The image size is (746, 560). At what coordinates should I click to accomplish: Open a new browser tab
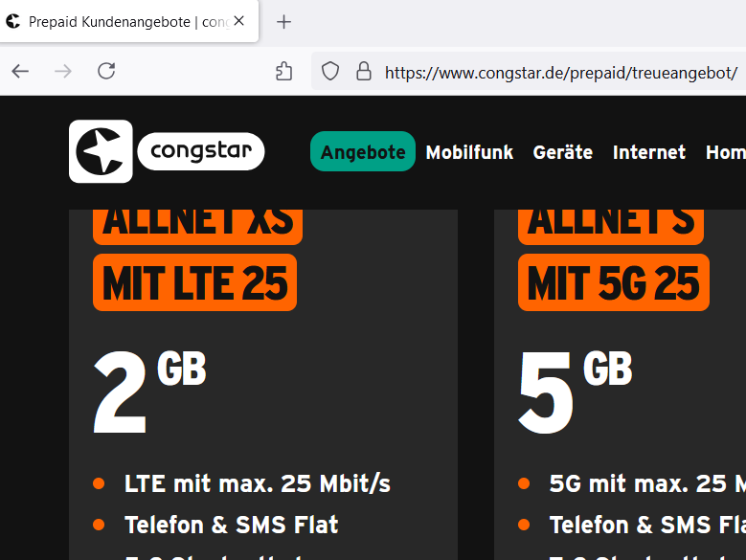(x=283, y=22)
